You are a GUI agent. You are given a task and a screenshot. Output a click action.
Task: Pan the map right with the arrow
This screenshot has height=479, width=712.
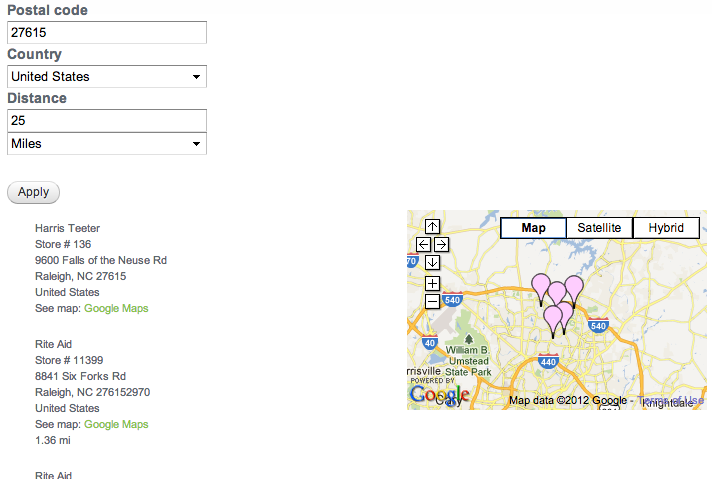pyautogui.click(x=441, y=244)
